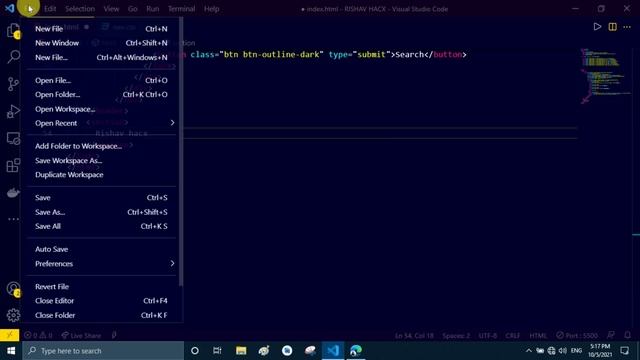
Task: Open Microsoft Edge from taskbar
Action: 356,351
